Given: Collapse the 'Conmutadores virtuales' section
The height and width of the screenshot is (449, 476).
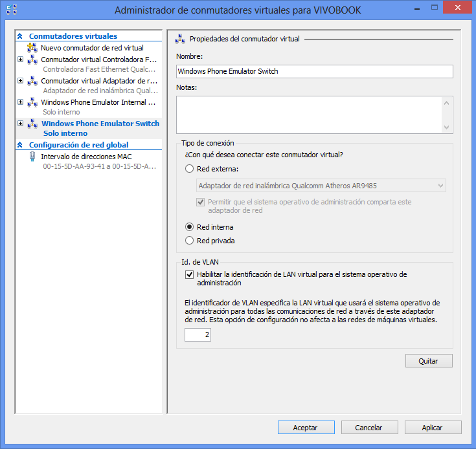Looking at the screenshot, I should tap(20, 37).
